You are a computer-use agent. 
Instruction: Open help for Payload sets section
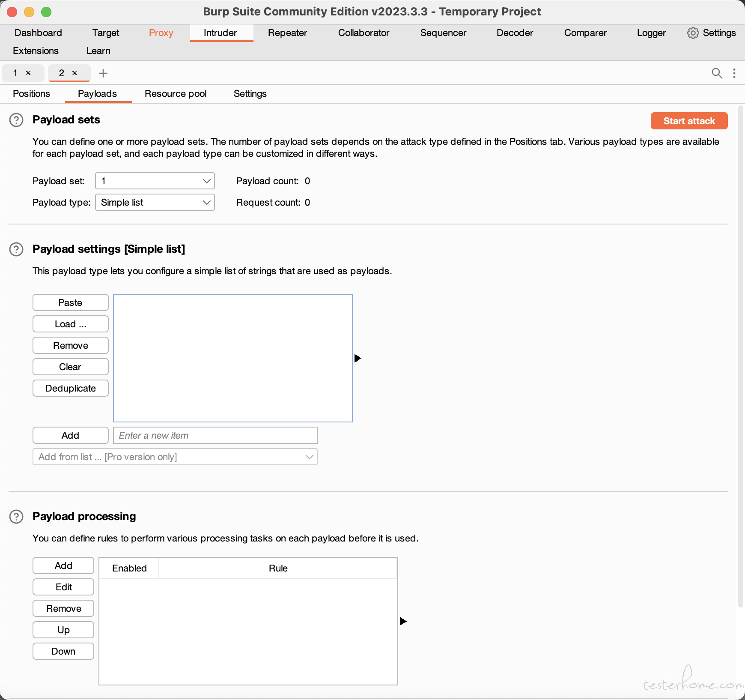tap(16, 120)
